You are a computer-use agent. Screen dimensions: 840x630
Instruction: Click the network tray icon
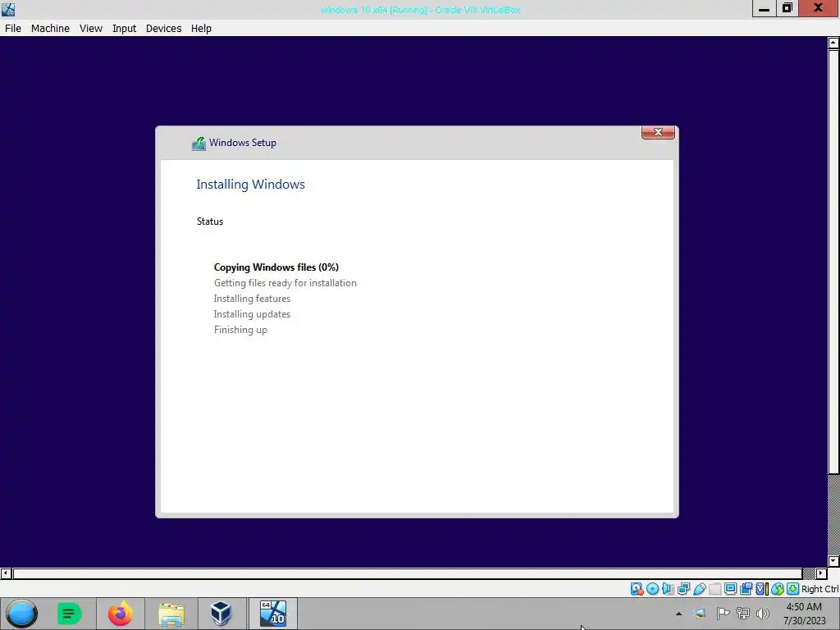743,614
